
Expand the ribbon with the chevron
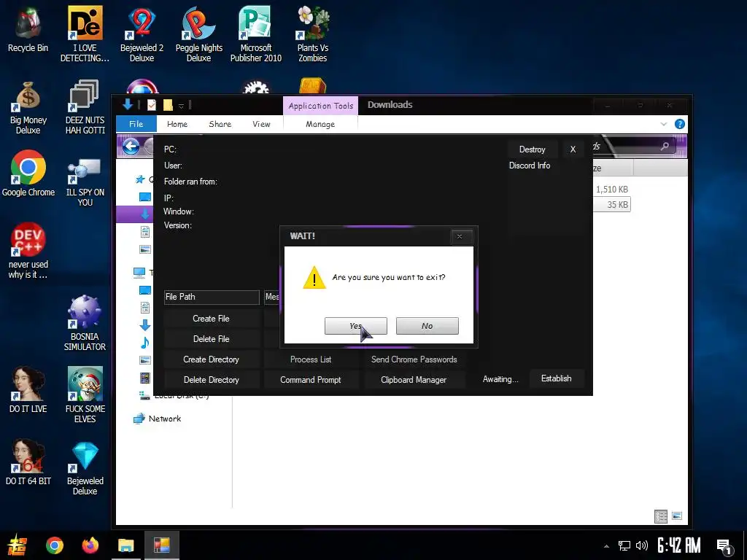664,124
